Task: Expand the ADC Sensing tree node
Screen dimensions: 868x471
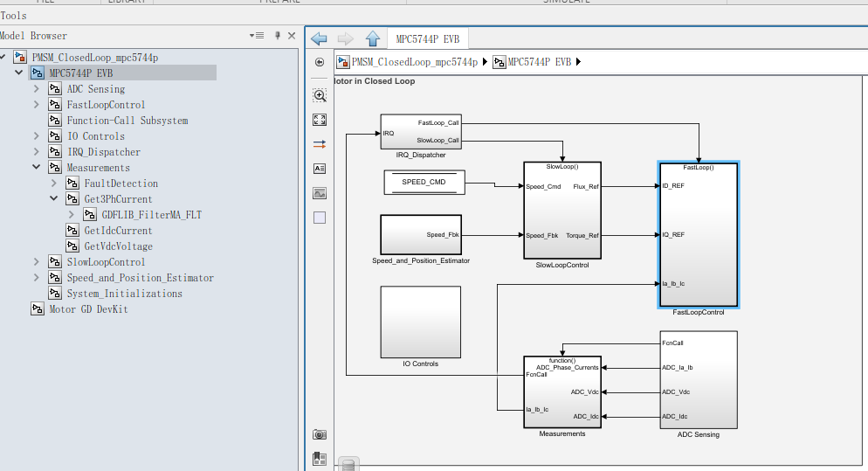Action: [36, 88]
